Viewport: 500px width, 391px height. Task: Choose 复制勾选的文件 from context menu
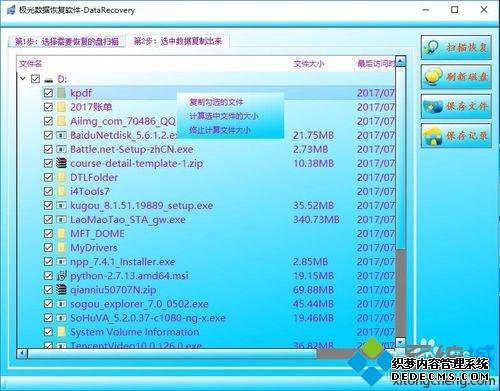pyautogui.click(x=216, y=102)
